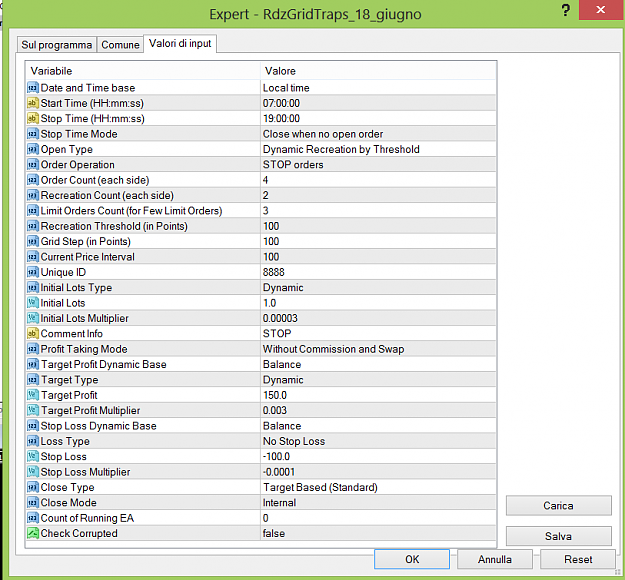Open the STOP orders value dropdown
The height and width of the screenshot is (580, 625).
(x=378, y=164)
